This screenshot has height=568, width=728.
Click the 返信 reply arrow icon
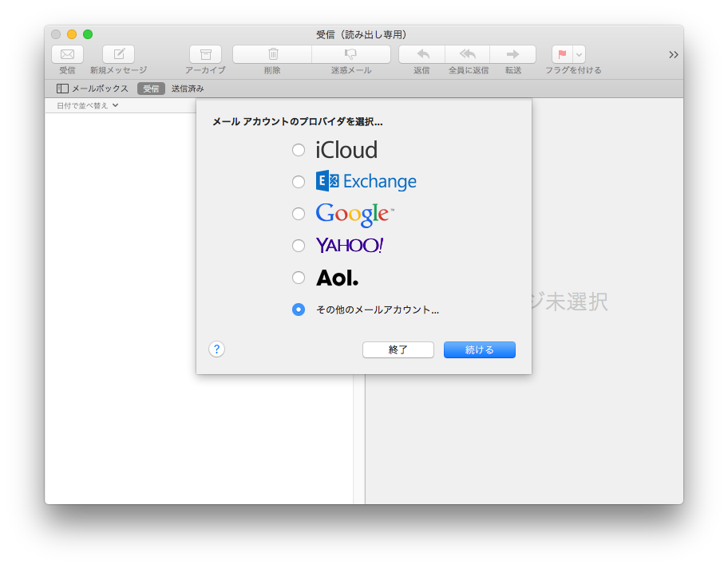tap(422, 54)
